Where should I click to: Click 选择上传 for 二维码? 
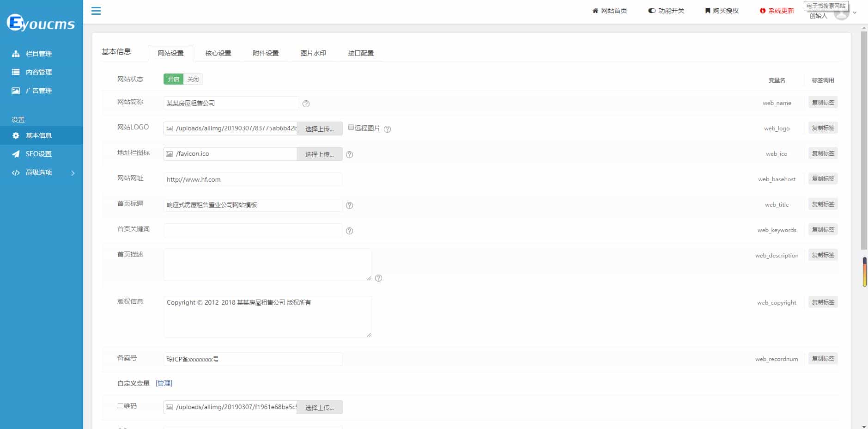pyautogui.click(x=320, y=407)
